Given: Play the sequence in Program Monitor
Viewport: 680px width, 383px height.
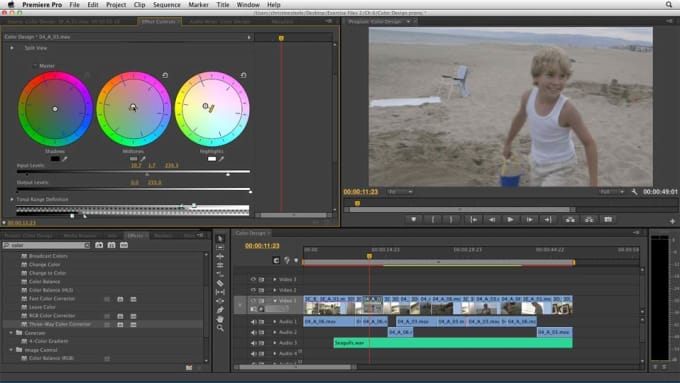Looking at the screenshot, I should pyautogui.click(x=510, y=220).
